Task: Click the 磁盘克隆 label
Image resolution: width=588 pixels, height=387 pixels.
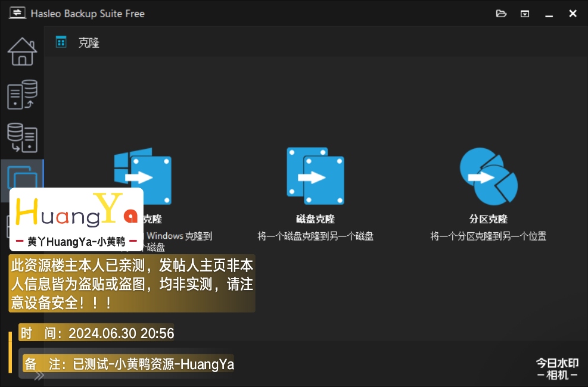Action: [315, 219]
